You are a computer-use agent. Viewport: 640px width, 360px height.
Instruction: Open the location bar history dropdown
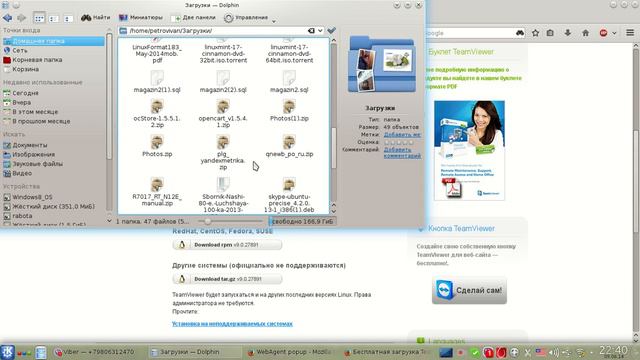point(320,31)
